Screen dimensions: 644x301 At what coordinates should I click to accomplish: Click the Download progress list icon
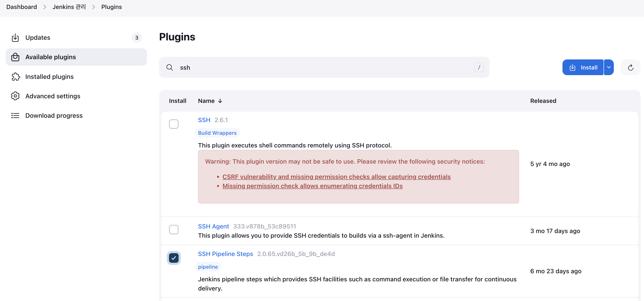[x=15, y=115]
